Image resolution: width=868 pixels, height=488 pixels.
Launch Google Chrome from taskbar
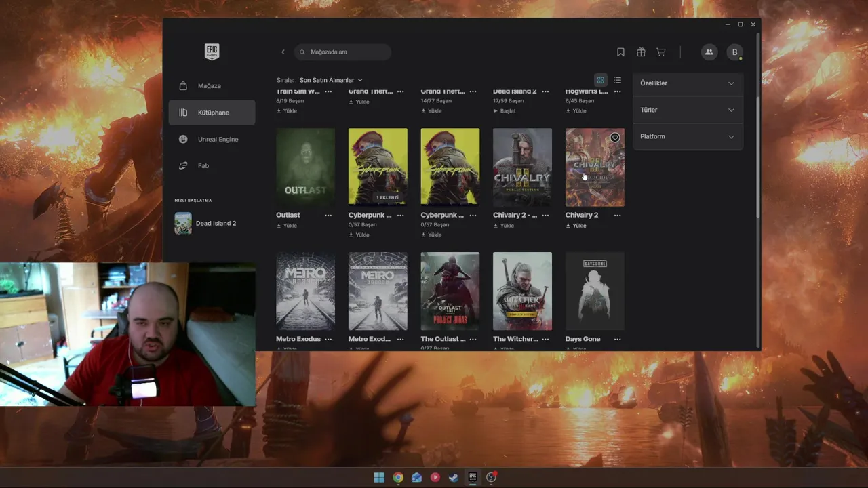pos(398,477)
